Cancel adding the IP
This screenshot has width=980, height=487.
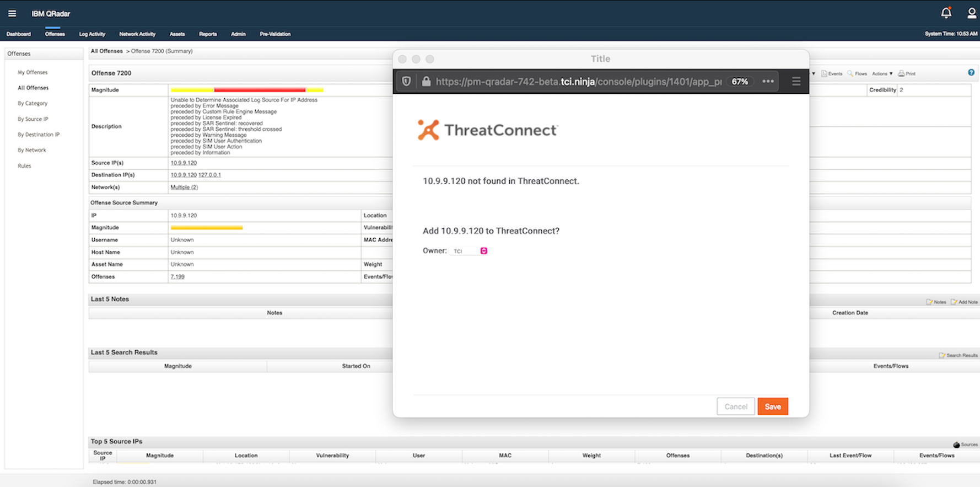coord(736,406)
